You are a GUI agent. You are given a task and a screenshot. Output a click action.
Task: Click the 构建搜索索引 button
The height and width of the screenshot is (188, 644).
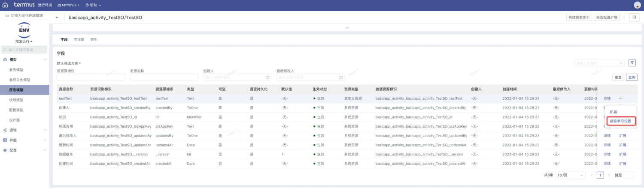(579, 18)
